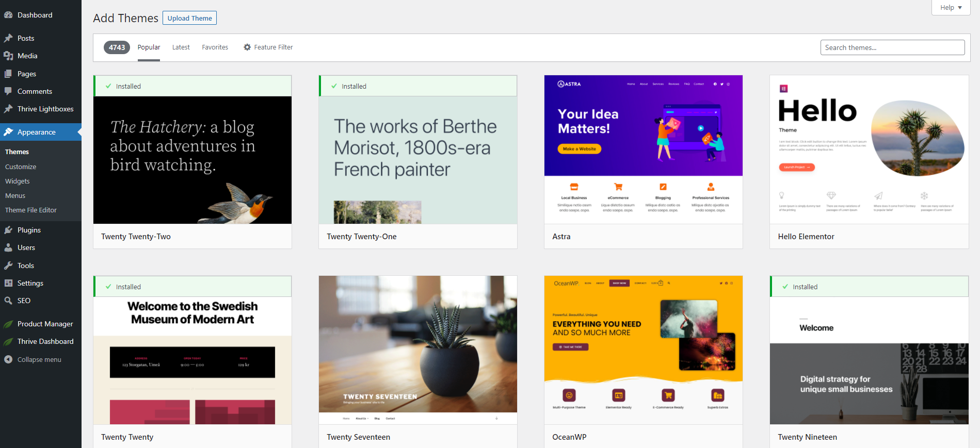
Task: Click the Users person icon
Action: click(8, 247)
